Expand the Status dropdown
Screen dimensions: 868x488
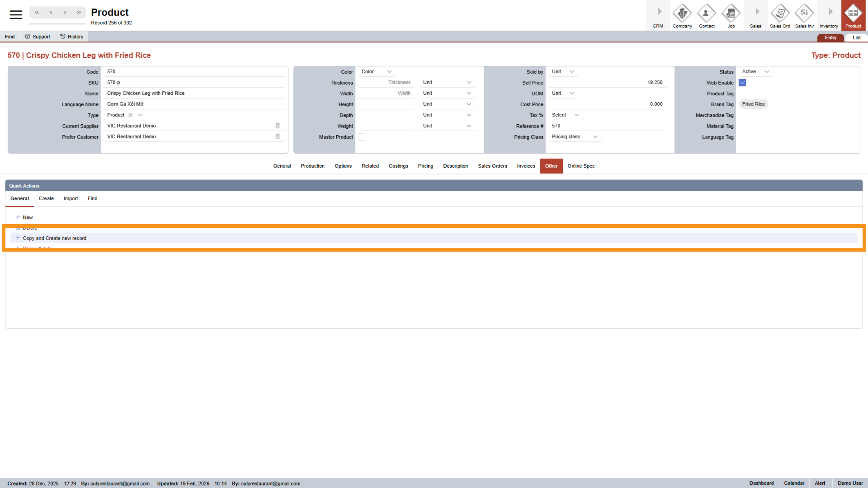(x=755, y=72)
